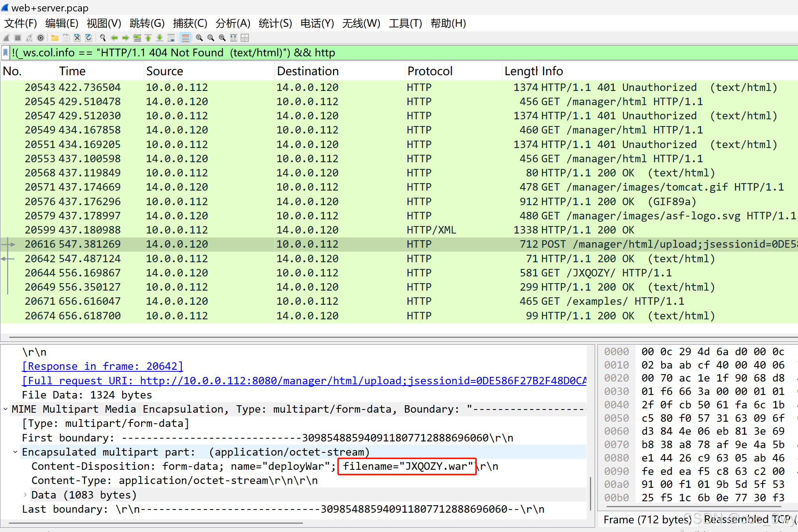Go to the first packet arrow icon
The image size is (798, 532).
[148, 38]
